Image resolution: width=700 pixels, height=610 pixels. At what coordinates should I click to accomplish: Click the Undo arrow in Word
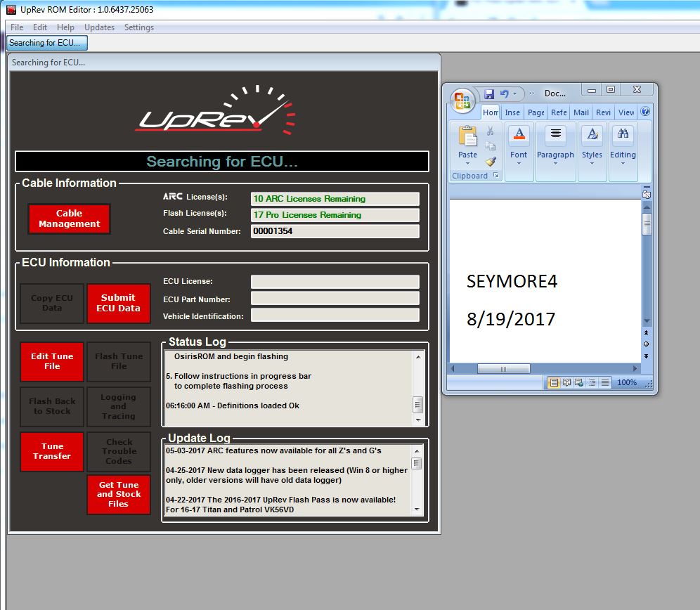coord(504,93)
